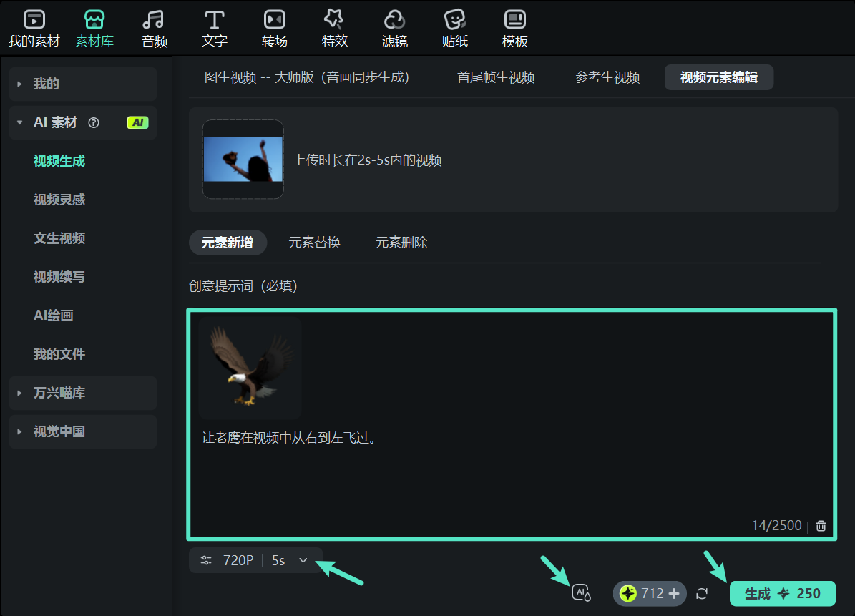The height and width of the screenshot is (616, 855).
Task: Select the eagle image thumbnail
Action: coord(249,367)
